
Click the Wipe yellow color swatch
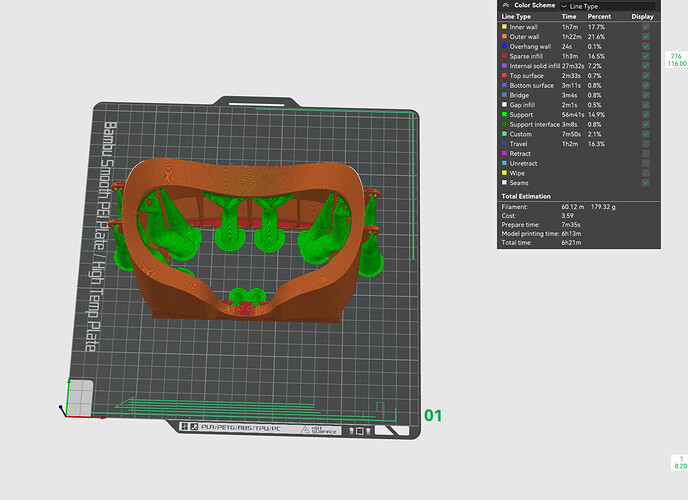(503, 172)
